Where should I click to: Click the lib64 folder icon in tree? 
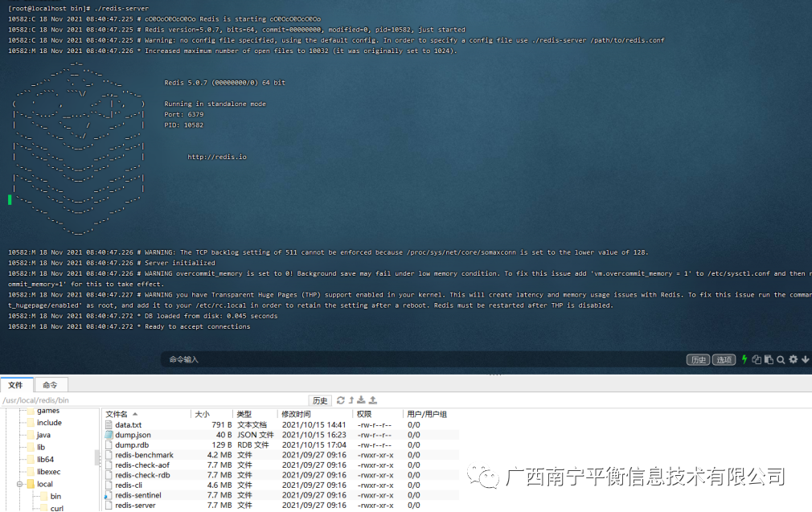click(31, 459)
